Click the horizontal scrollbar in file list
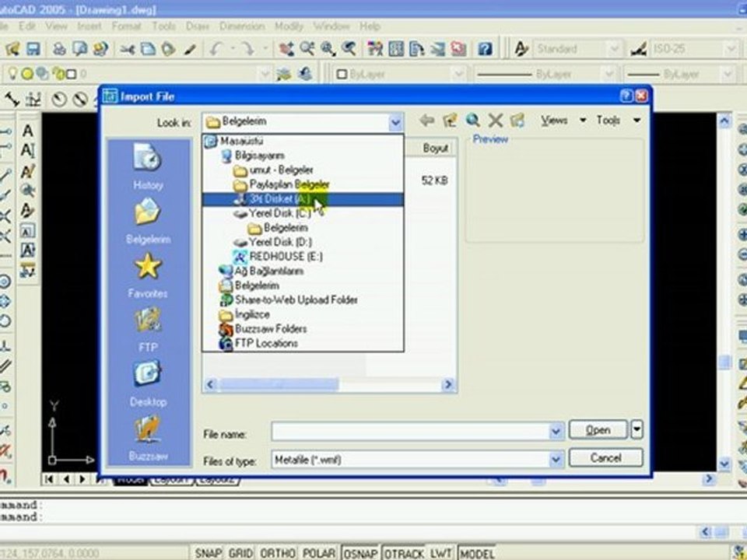Image resolution: width=747 pixels, height=560 pixels. pyautogui.click(x=279, y=383)
